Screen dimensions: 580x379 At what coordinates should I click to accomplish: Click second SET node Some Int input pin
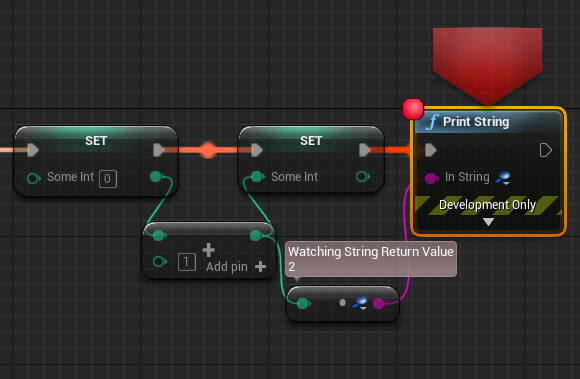(x=257, y=177)
